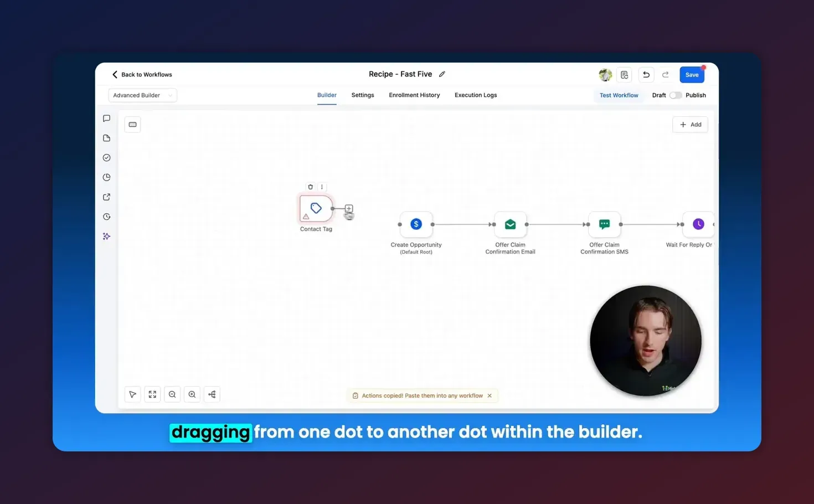Click the keyboard shortcuts icon on the canvas
The height and width of the screenshot is (504, 814).
(132, 124)
